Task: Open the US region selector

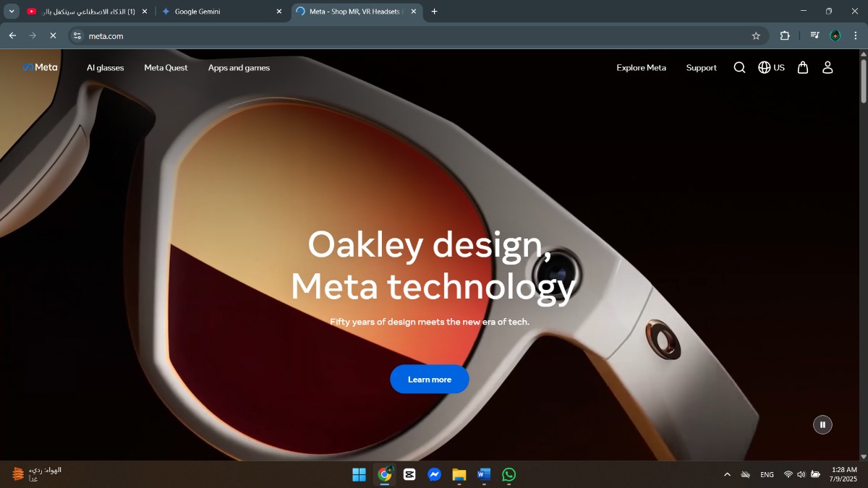Action: point(771,67)
